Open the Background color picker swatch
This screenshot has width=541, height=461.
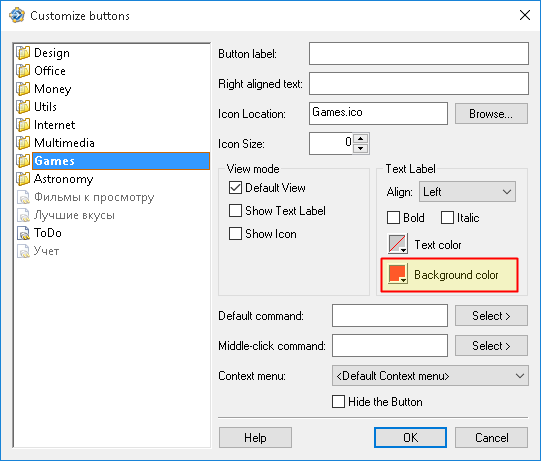pos(398,274)
